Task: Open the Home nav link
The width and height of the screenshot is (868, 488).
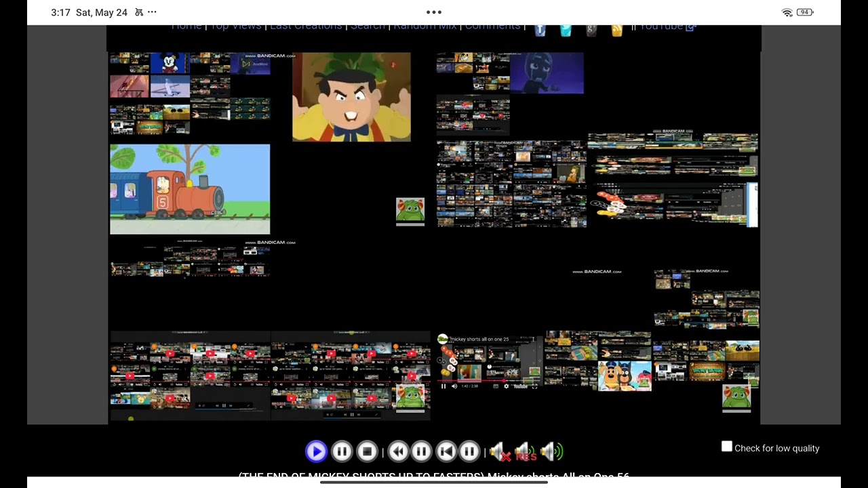Action: [186, 27]
